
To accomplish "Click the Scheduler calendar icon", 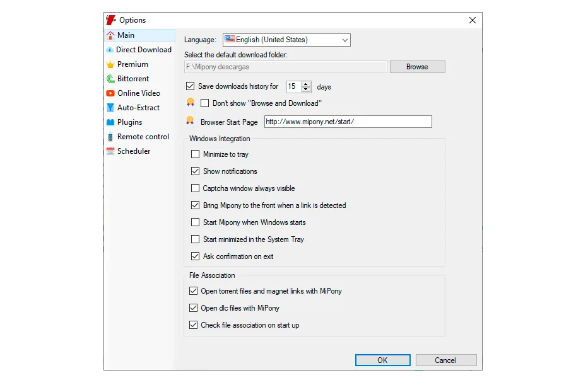I will click(110, 151).
